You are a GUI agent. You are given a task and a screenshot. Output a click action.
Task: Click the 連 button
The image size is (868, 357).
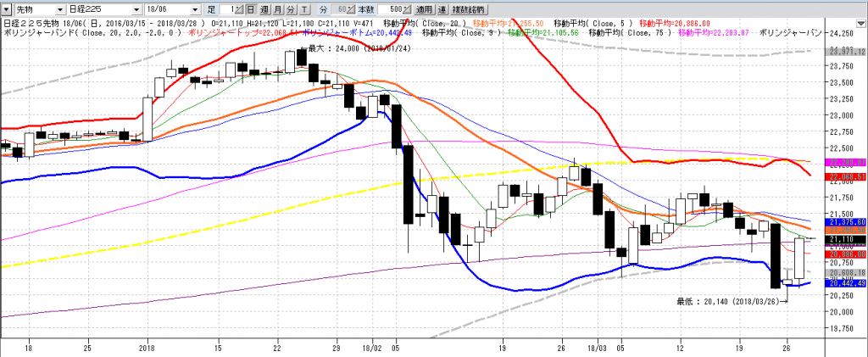pyautogui.click(x=442, y=8)
